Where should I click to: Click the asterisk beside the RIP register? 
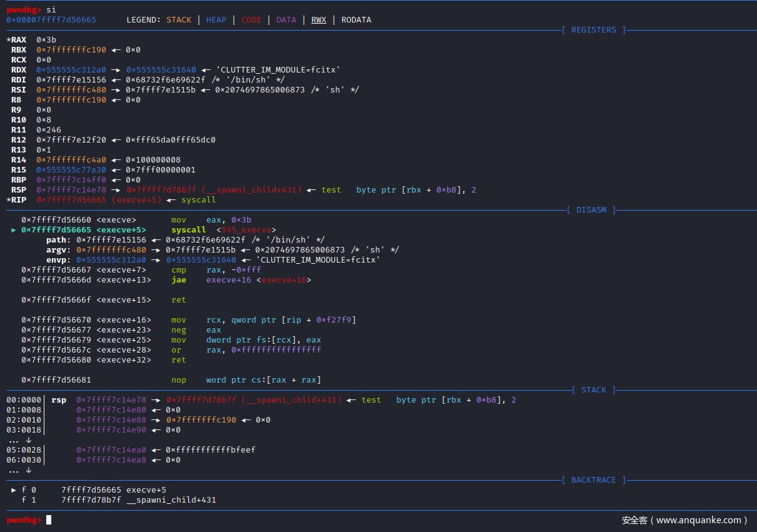pos(8,200)
